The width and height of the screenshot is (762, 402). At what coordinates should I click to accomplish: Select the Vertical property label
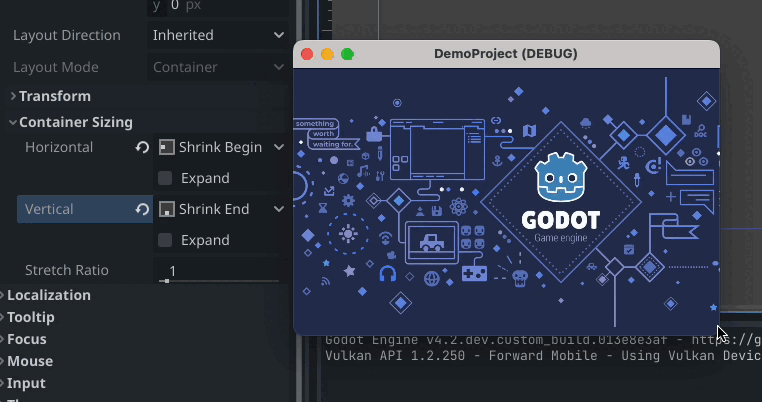(x=49, y=209)
